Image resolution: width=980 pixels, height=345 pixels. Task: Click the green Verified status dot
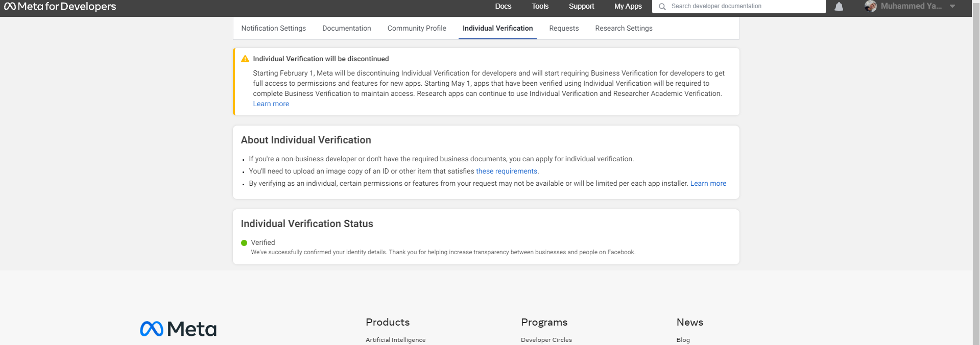[244, 243]
